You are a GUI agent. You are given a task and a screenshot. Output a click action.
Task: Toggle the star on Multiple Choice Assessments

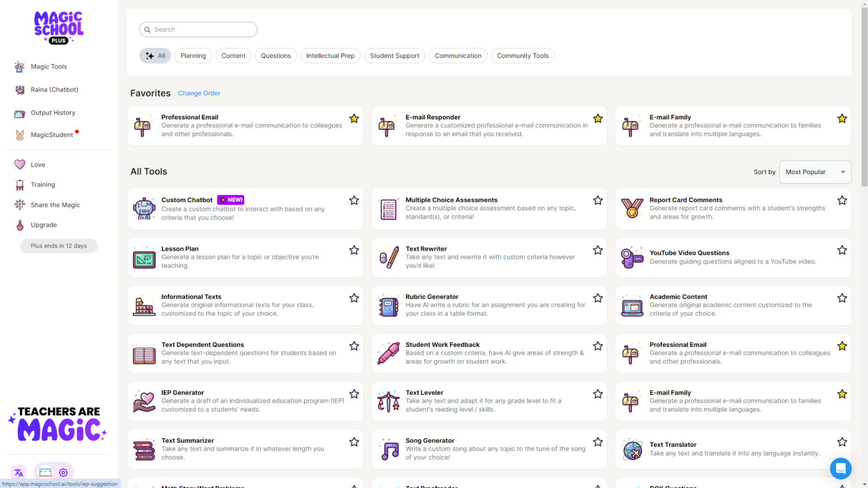598,201
